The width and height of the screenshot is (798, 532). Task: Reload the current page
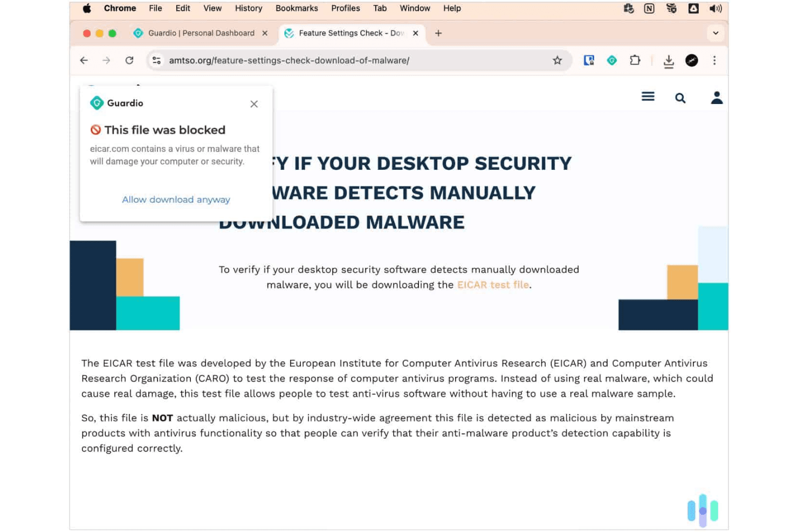click(x=129, y=60)
